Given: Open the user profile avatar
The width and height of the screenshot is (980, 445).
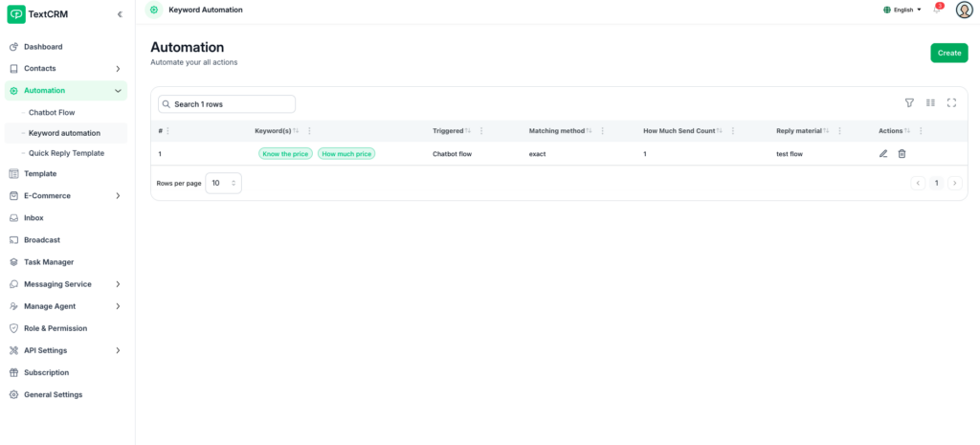Looking at the screenshot, I should (964, 10).
